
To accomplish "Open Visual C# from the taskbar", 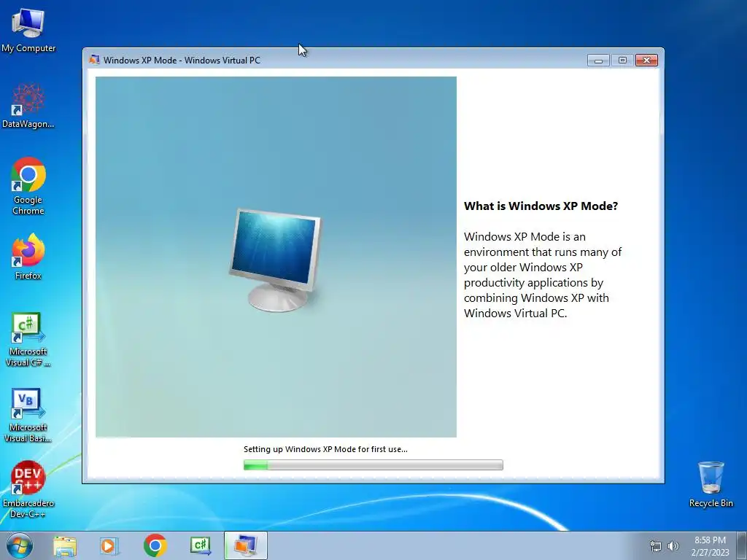I will [x=200, y=545].
